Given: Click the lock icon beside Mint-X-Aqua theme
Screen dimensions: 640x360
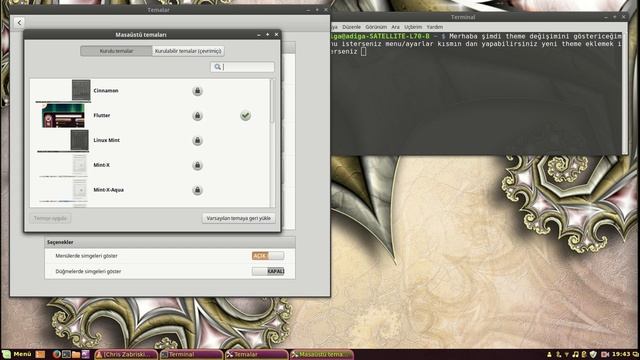Looking at the screenshot, I should tap(197, 190).
